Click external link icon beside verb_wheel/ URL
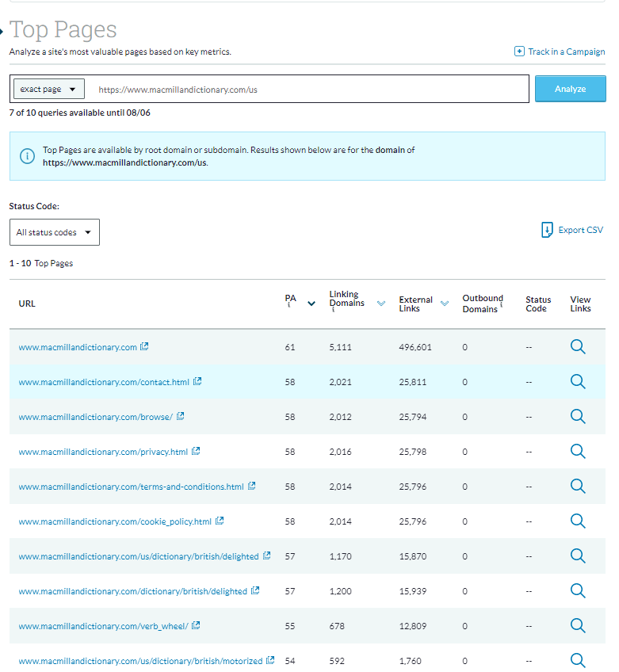 (x=196, y=625)
